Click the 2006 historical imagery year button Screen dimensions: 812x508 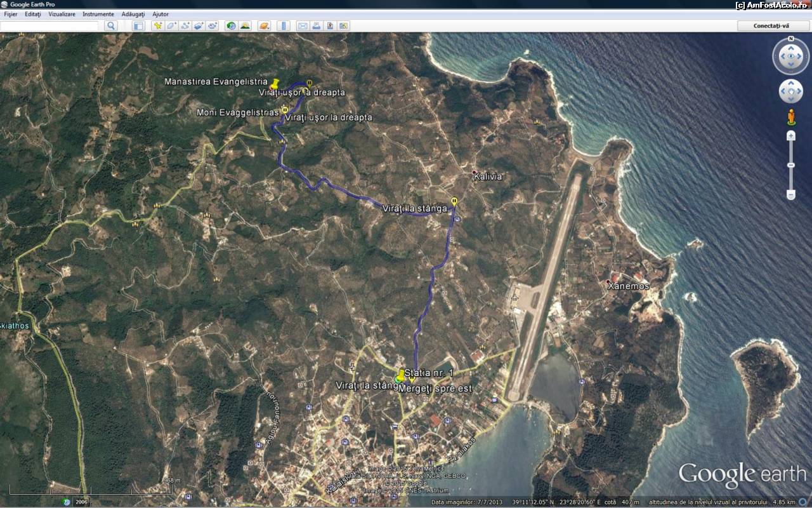coord(81,502)
